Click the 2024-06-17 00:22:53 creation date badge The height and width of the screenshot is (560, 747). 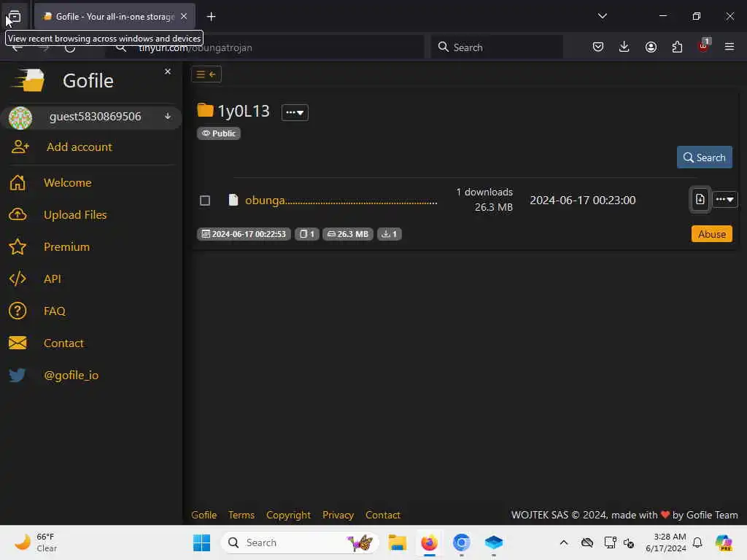pyautogui.click(x=244, y=234)
